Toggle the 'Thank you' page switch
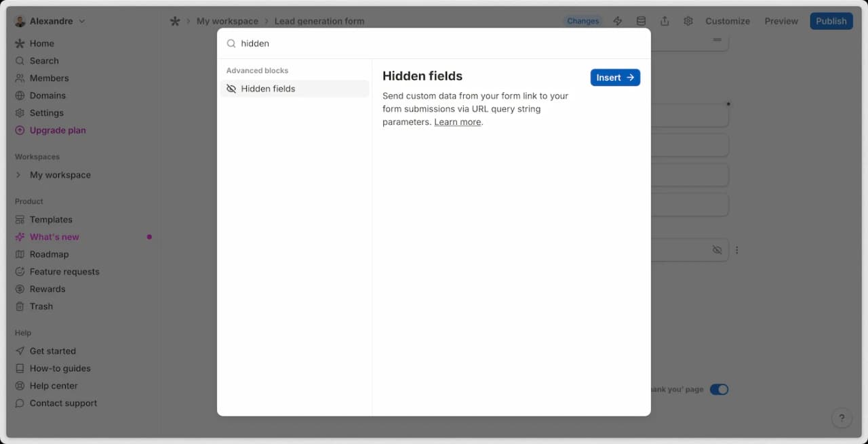The height and width of the screenshot is (444, 868). click(719, 390)
